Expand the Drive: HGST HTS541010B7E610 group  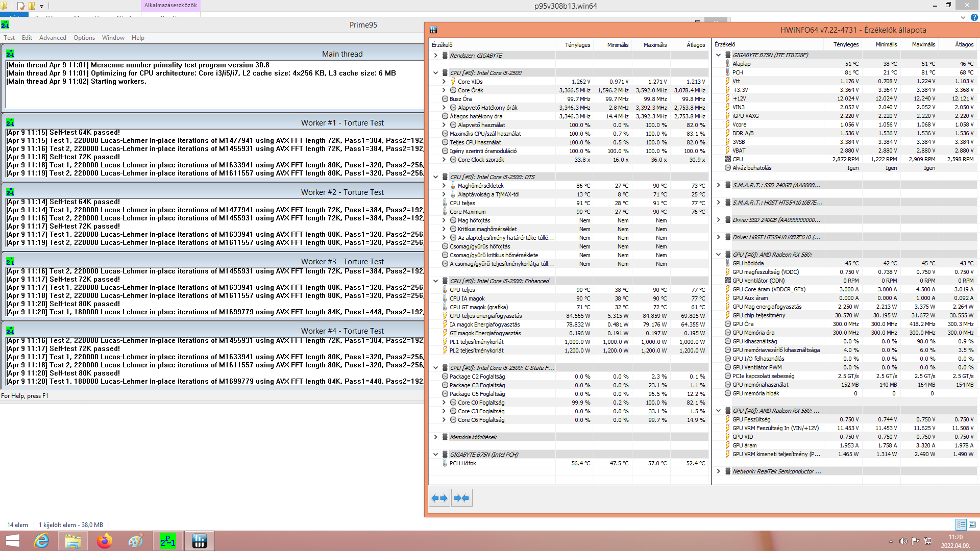click(718, 237)
